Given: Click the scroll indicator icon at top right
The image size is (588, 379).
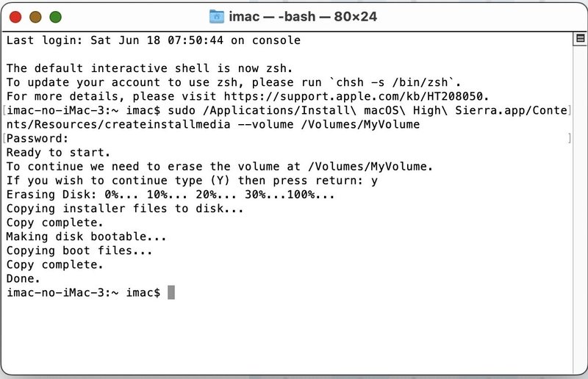Looking at the screenshot, I should [x=579, y=40].
